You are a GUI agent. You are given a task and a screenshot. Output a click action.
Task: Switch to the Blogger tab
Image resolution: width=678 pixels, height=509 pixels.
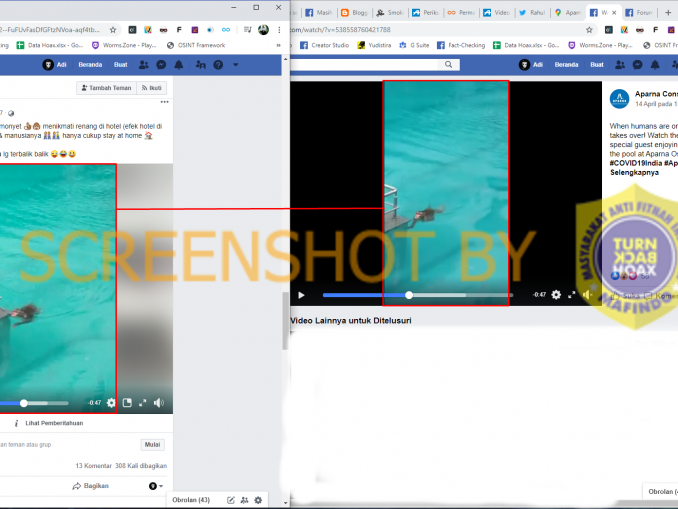[x=355, y=13]
